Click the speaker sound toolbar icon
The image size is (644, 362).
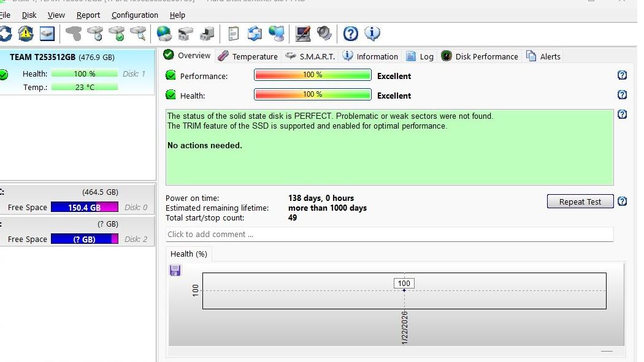[x=324, y=33]
